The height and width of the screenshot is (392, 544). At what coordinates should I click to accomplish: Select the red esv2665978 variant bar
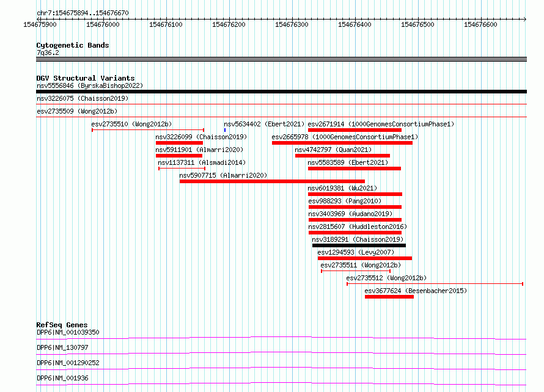point(342,143)
